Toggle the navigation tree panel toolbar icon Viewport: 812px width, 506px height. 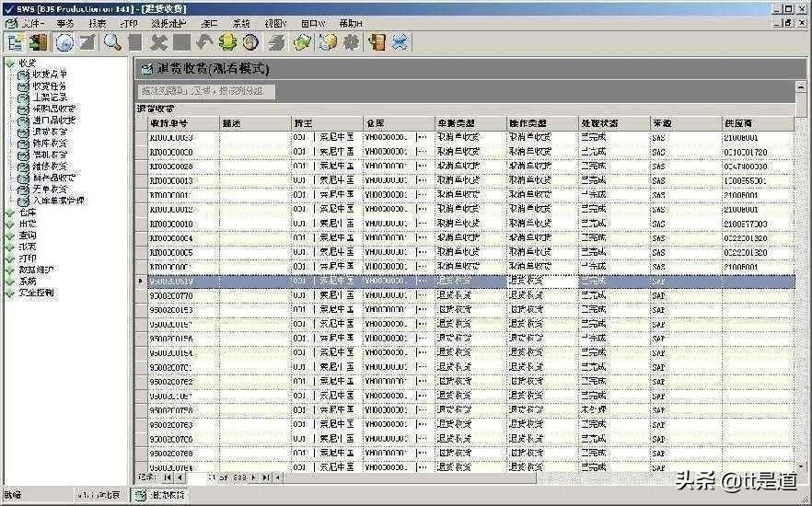click(15, 42)
